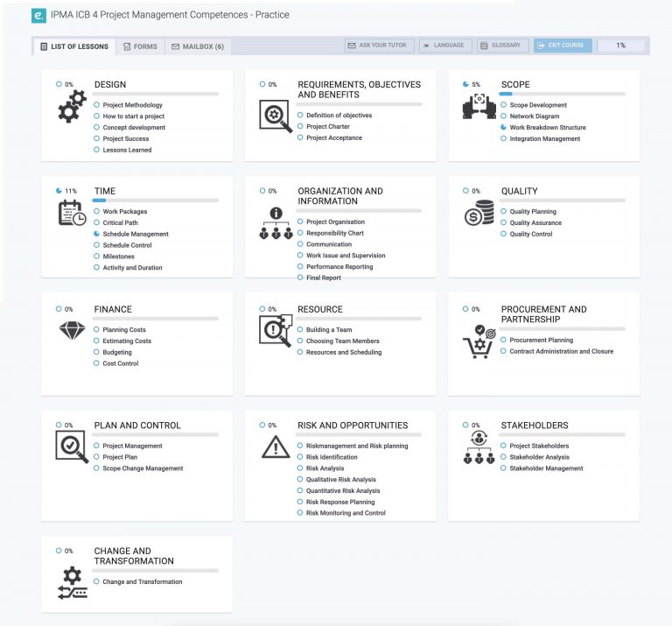672x626 pixels.
Task: Open the Cost Control lesson
Action: coord(121,363)
